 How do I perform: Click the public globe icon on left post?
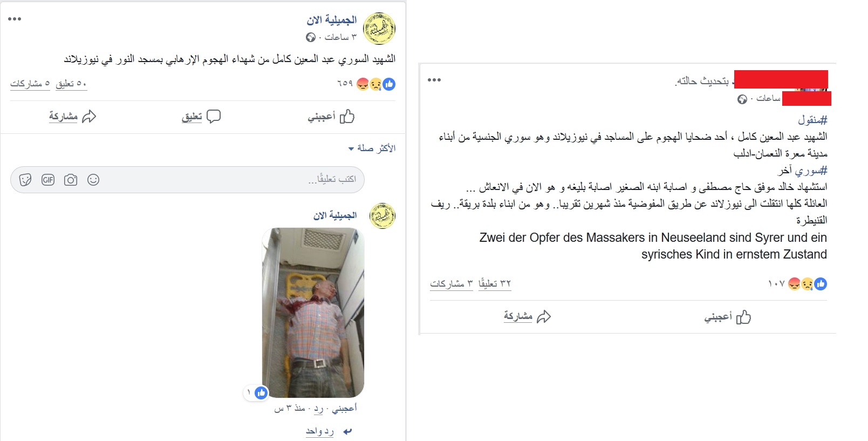(311, 37)
